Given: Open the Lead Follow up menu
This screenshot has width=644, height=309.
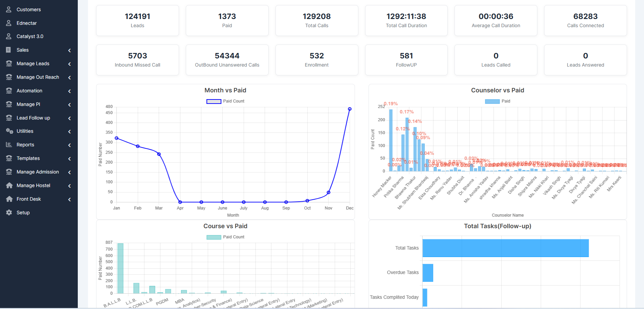Looking at the screenshot, I should click(33, 118).
